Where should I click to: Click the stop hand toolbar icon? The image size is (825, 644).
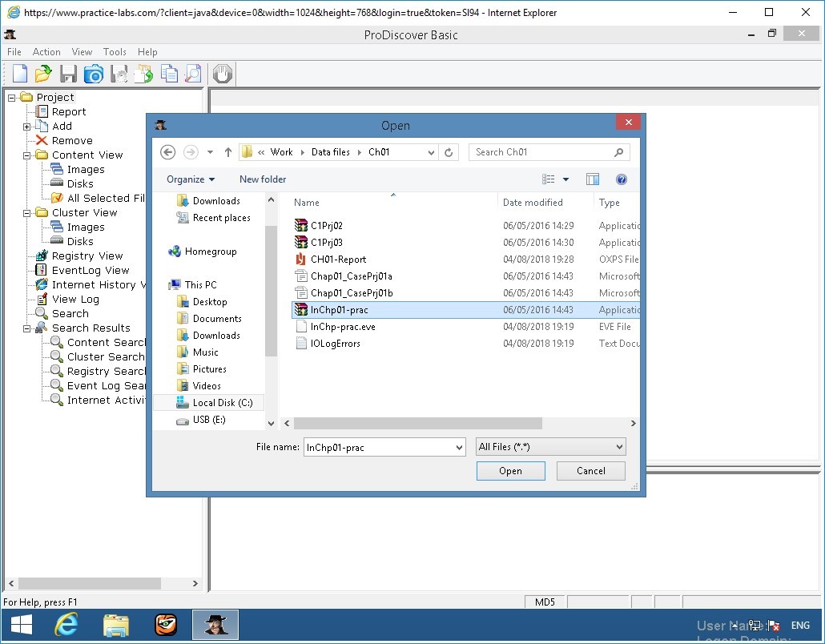(223, 74)
